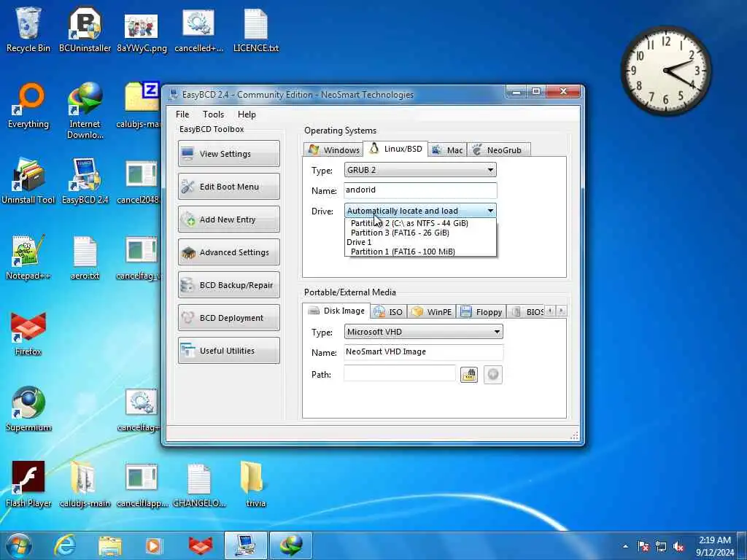Open the Windows Start orb
This screenshot has height=560, width=747.
tap(20, 545)
